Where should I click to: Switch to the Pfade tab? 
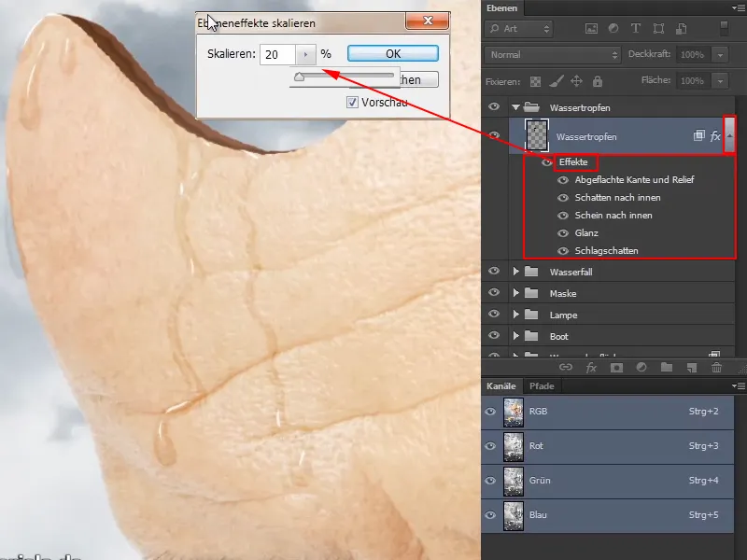click(x=542, y=385)
